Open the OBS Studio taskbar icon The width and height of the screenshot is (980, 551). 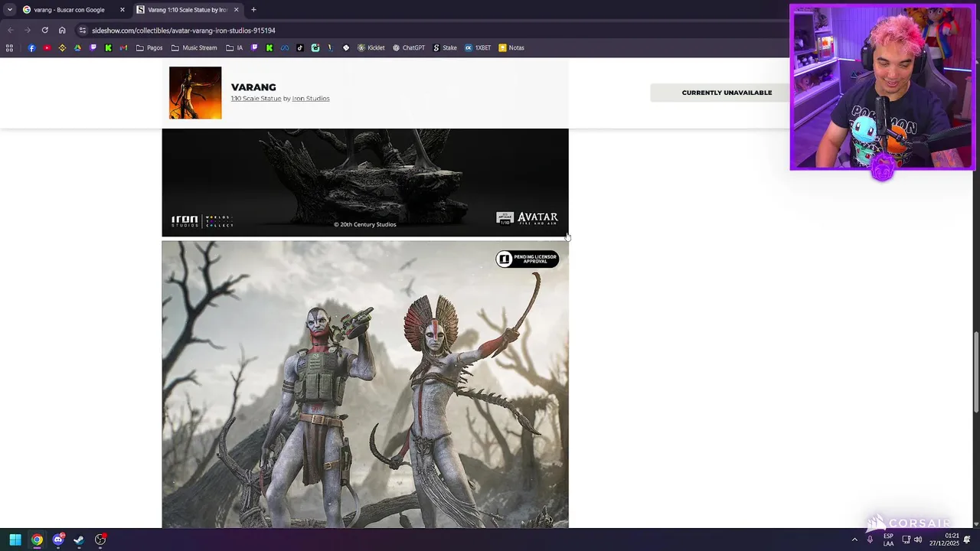100,540
